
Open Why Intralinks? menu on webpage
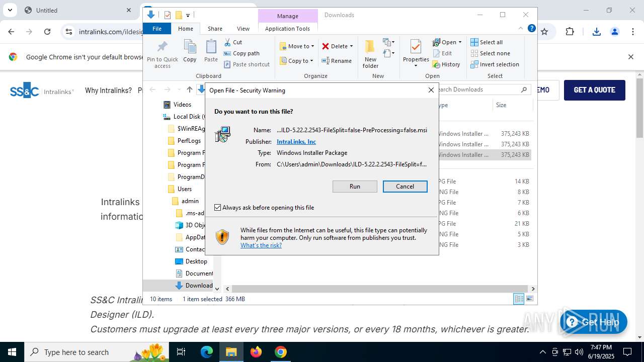pyautogui.click(x=108, y=90)
